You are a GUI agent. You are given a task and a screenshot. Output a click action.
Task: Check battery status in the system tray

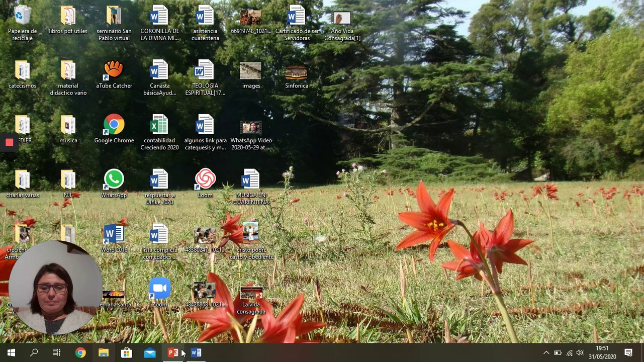pyautogui.click(x=558, y=353)
